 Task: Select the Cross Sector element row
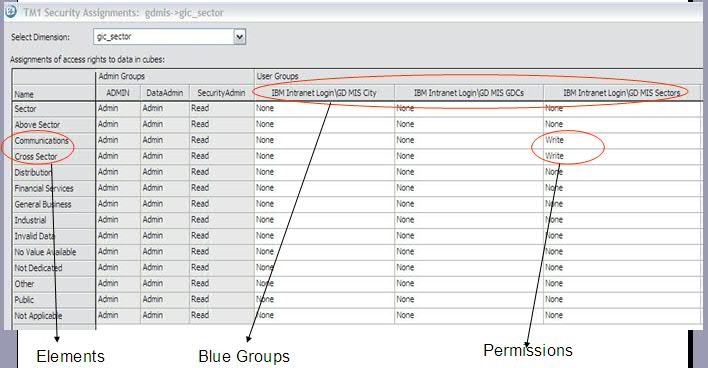[54, 157]
